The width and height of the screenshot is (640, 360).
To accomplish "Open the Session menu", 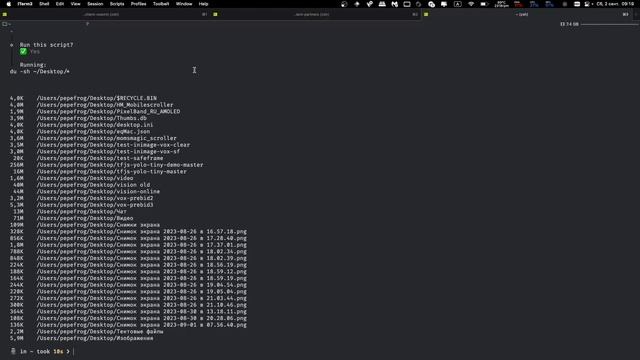I will 95,4.
